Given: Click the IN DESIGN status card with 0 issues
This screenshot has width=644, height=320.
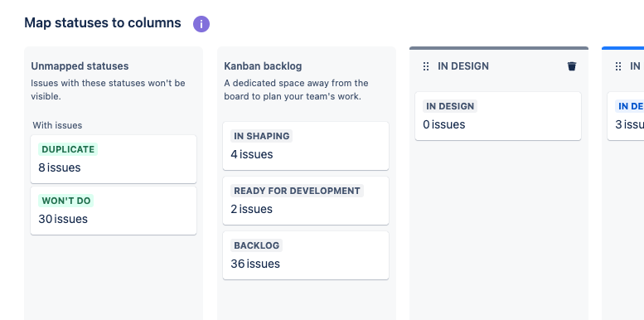Looking at the screenshot, I should [x=498, y=116].
